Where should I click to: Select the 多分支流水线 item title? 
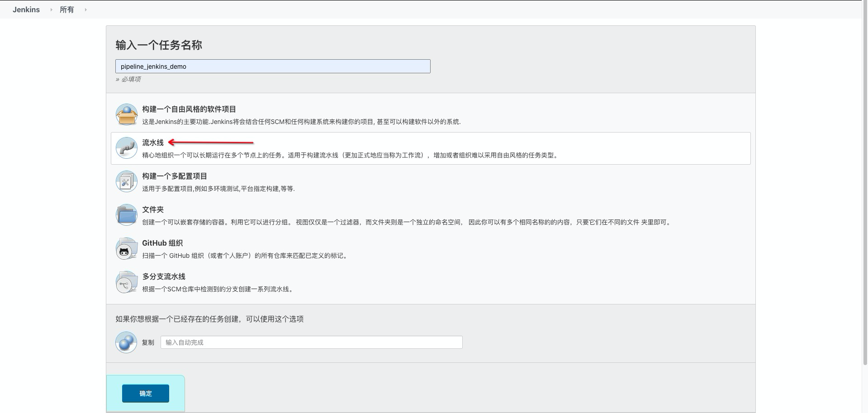(x=164, y=276)
